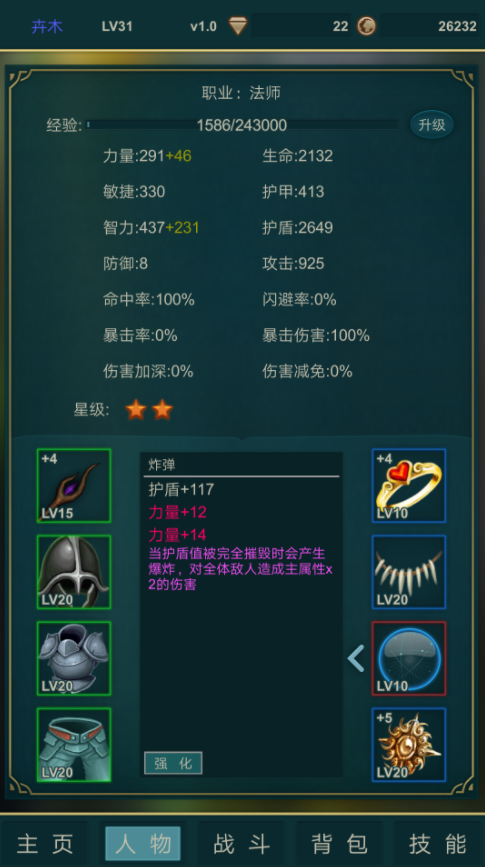485x867 pixels.
Task: Click the gold coin currency icon
Action: (x=366, y=25)
